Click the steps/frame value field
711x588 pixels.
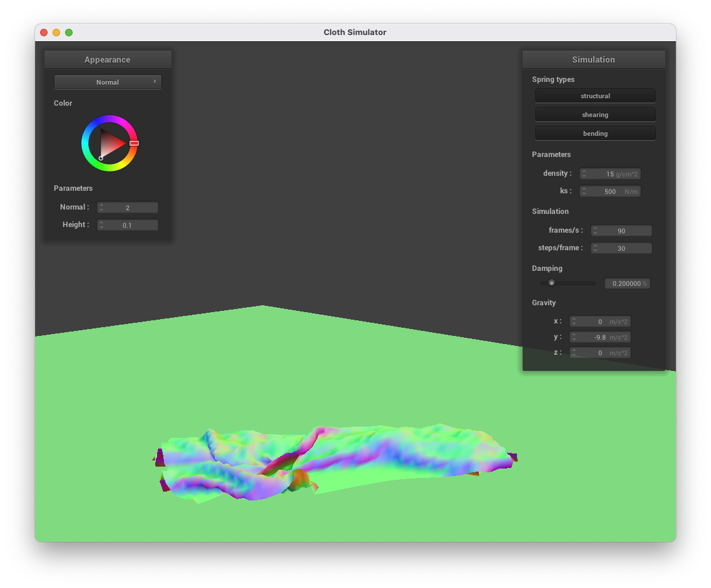coord(621,248)
